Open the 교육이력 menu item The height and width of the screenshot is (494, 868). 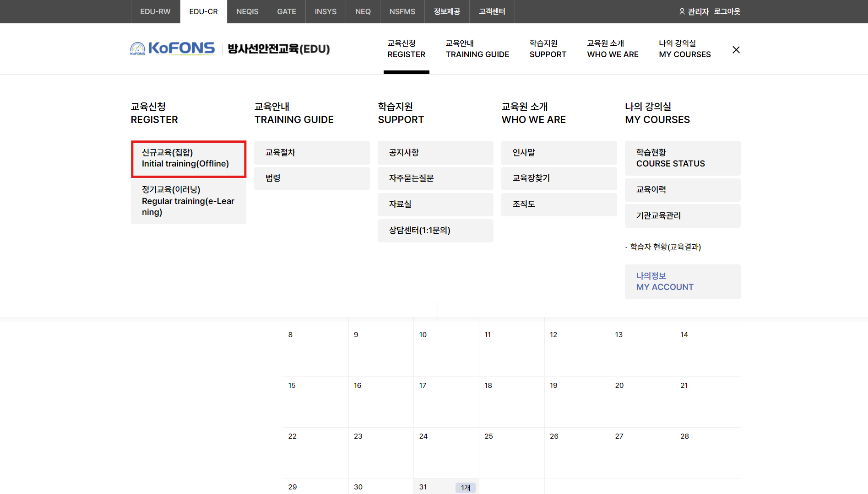click(x=683, y=190)
